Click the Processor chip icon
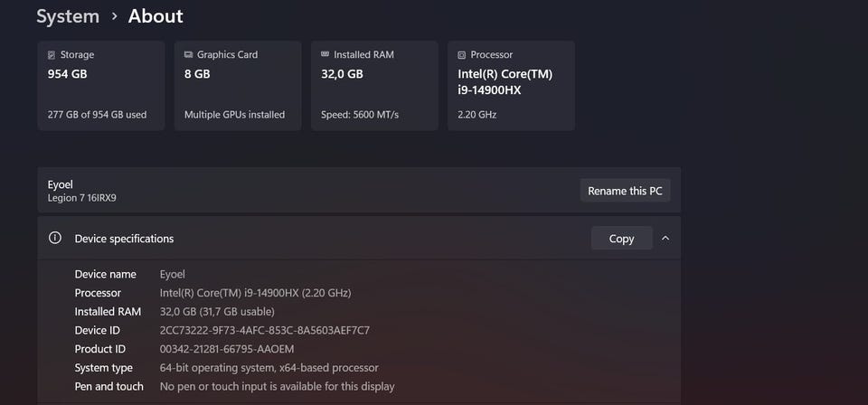 click(x=461, y=55)
